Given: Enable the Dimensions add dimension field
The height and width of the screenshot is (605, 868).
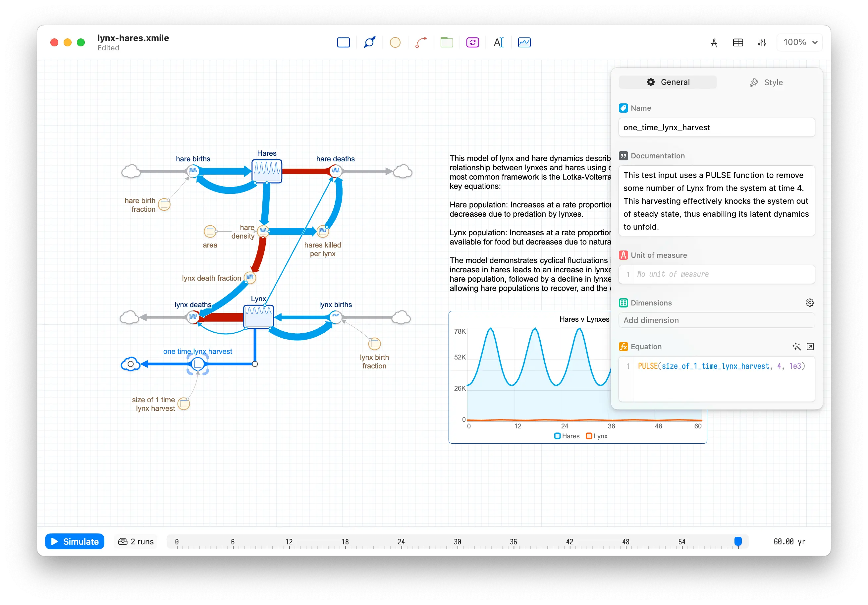Looking at the screenshot, I should (x=716, y=321).
